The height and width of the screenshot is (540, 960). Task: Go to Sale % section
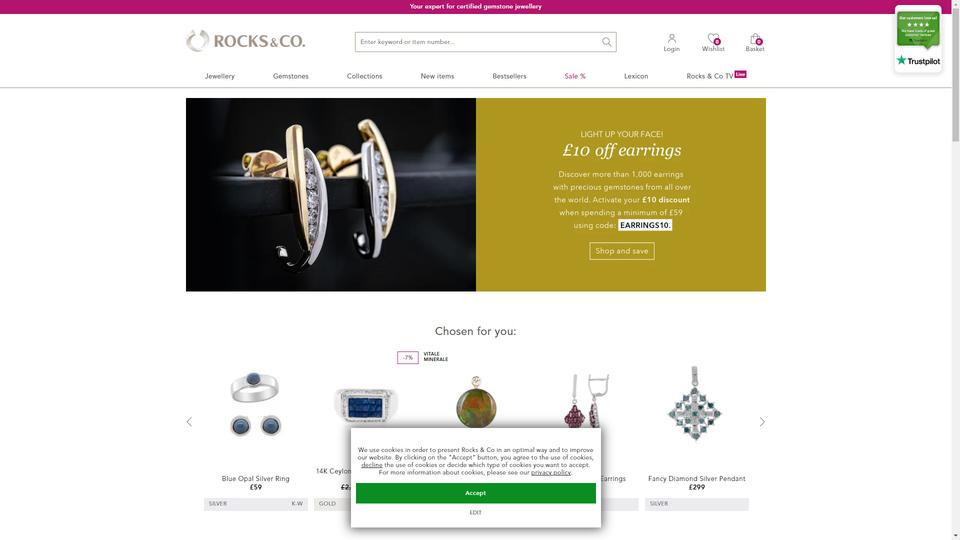tap(575, 76)
